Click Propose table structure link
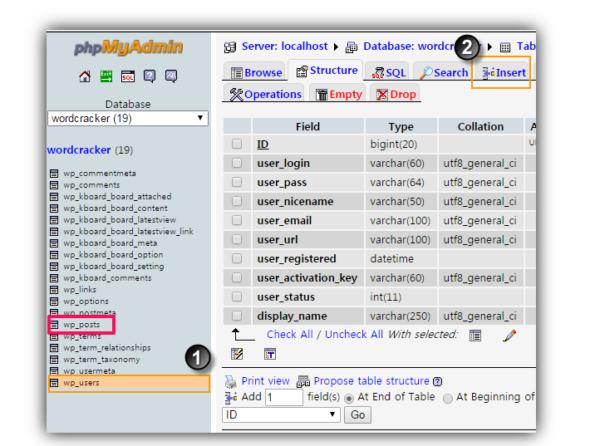This screenshot has height=446, width=600. [x=371, y=381]
